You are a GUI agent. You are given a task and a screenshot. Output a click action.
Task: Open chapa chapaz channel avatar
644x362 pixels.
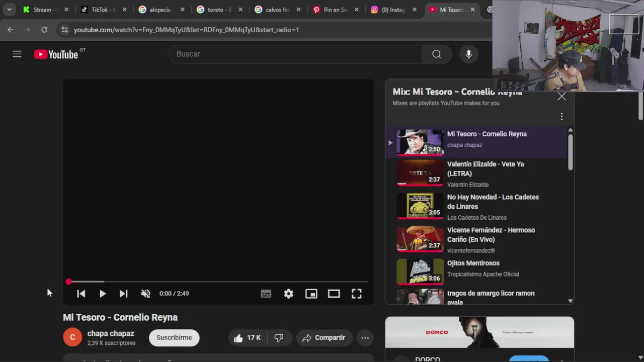72,337
